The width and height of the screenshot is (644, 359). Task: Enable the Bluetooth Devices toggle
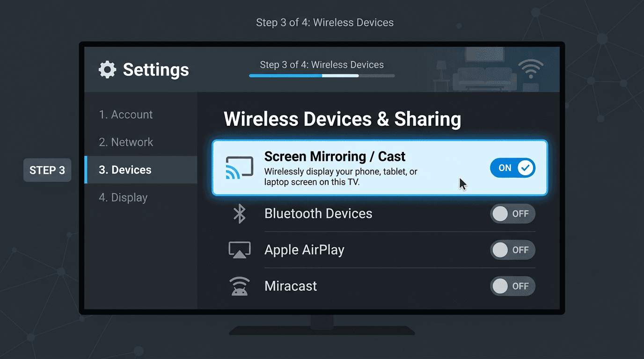coord(512,213)
